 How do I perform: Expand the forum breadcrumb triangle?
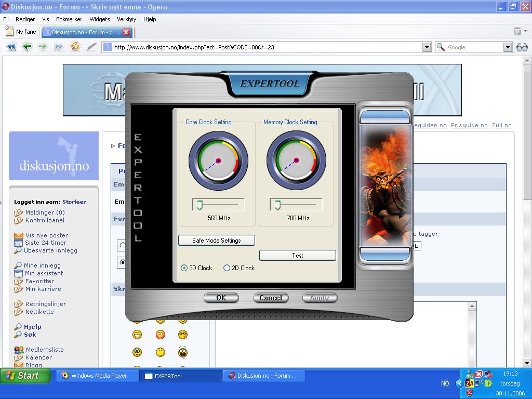113,146
